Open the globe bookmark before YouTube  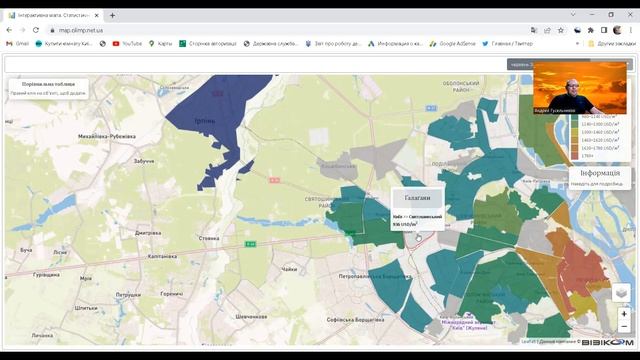[x=103, y=43]
